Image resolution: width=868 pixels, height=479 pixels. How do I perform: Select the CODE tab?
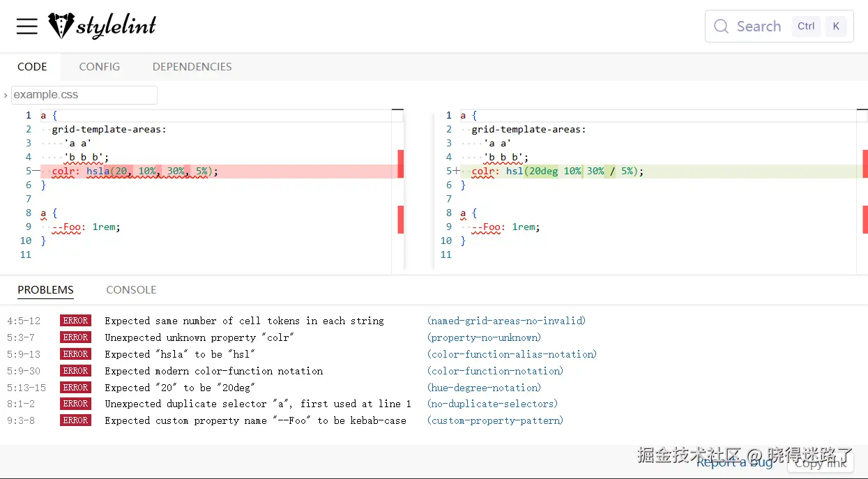pos(32,67)
